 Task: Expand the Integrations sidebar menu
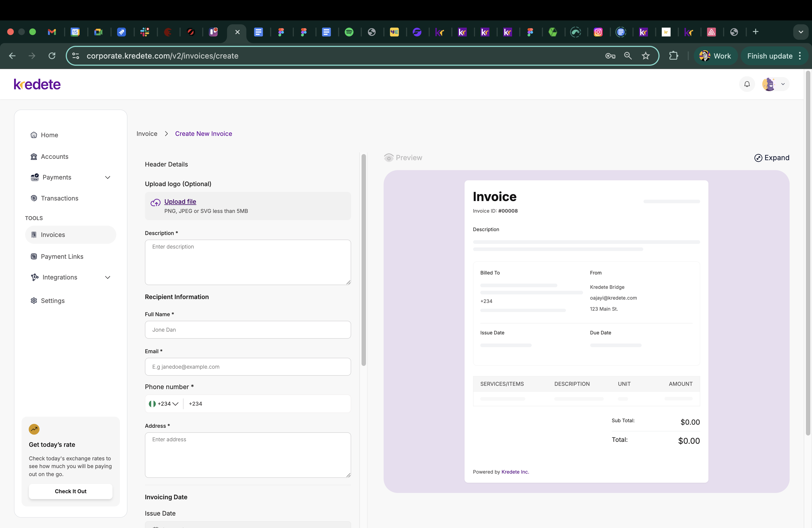click(x=107, y=277)
